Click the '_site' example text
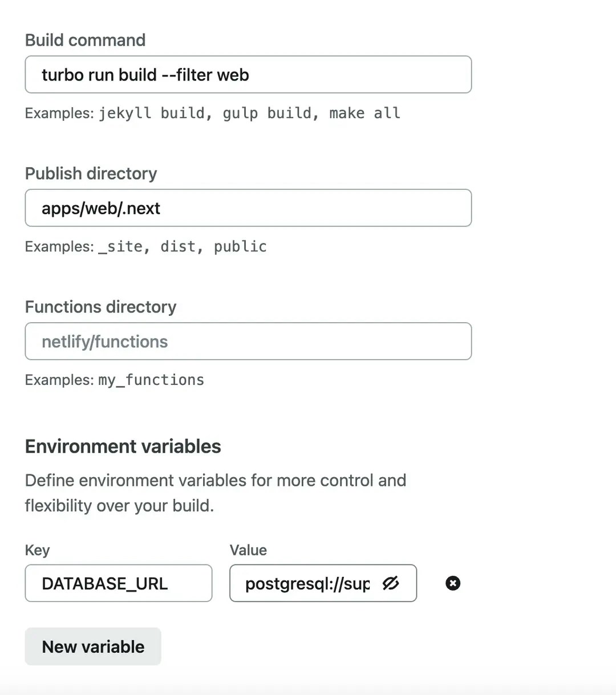Viewport: 616px width, 695px height. pos(120,246)
